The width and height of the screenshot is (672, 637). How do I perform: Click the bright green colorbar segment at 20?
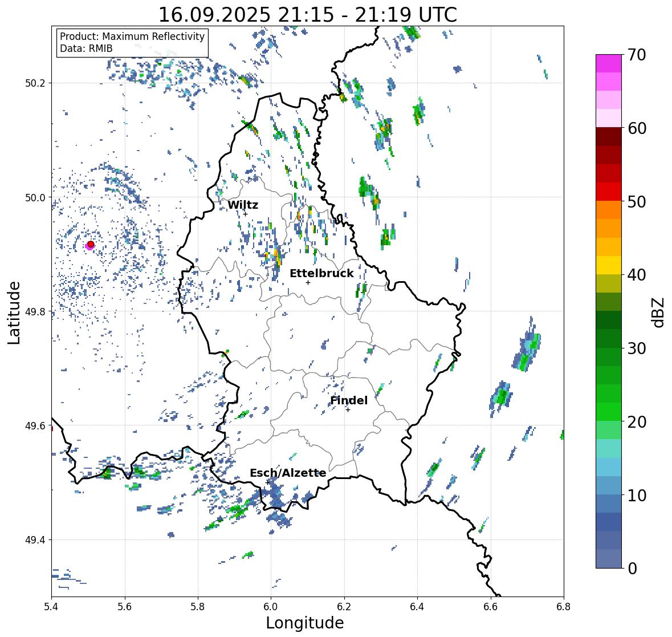click(x=609, y=412)
